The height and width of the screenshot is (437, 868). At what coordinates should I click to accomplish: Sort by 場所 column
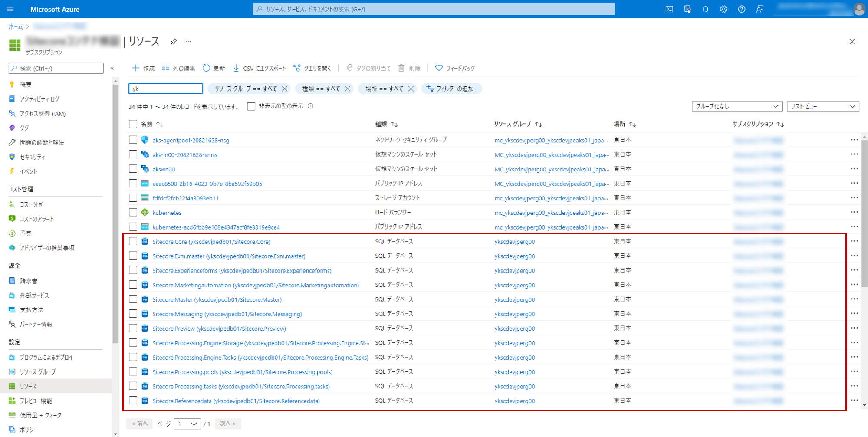pos(625,124)
